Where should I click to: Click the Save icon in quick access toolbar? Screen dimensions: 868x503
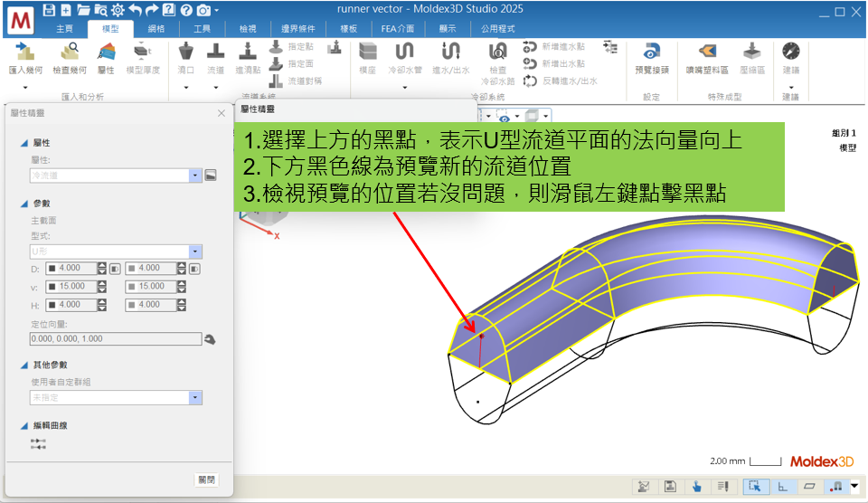pyautogui.click(x=49, y=10)
